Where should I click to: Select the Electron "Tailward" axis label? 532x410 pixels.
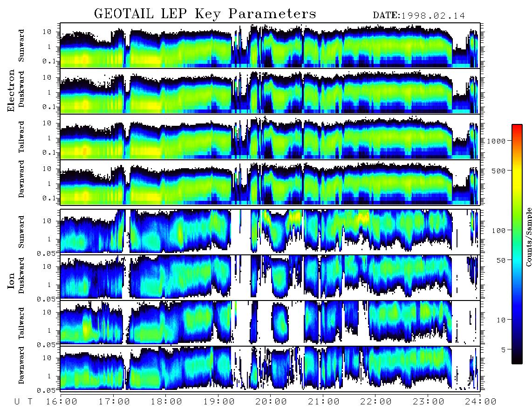pos(21,137)
